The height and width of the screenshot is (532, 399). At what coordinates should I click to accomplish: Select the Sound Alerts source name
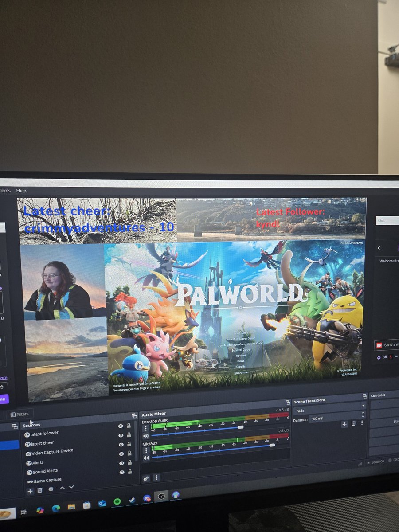[45, 471]
